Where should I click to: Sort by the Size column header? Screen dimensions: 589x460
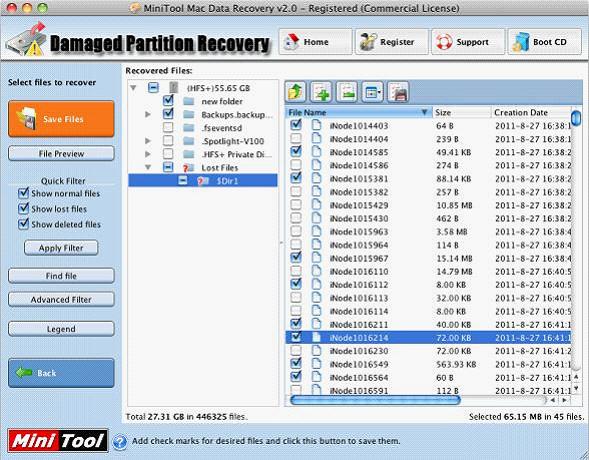[x=461, y=112]
